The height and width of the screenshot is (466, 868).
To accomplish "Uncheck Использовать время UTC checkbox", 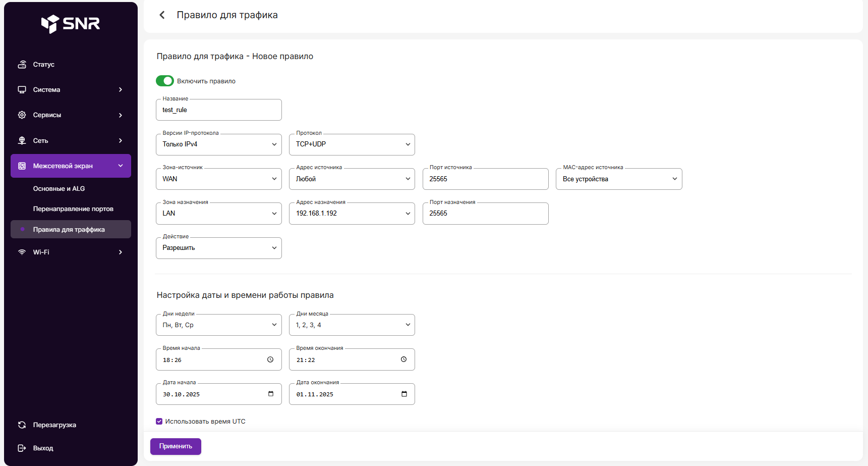I will pos(159,422).
